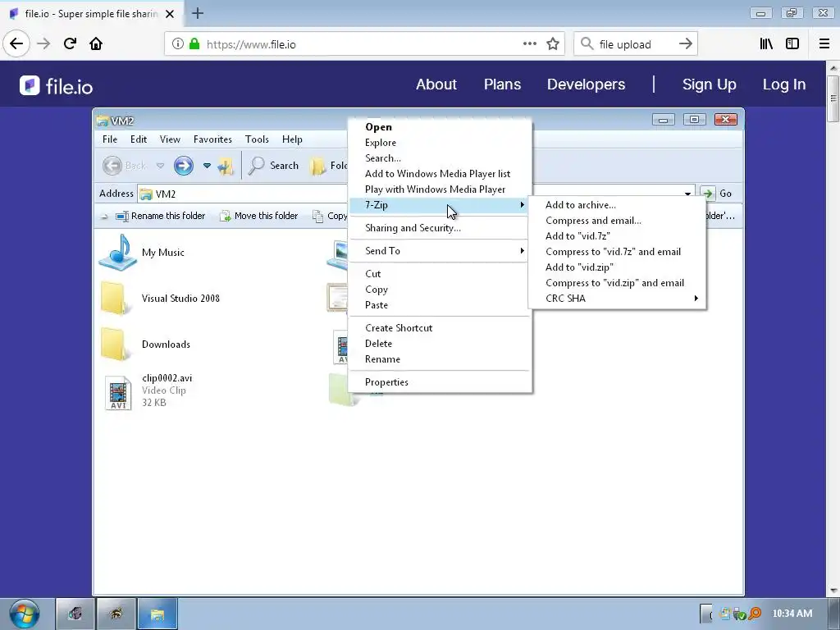
Task: Open the Plans page link
Action: (x=502, y=84)
